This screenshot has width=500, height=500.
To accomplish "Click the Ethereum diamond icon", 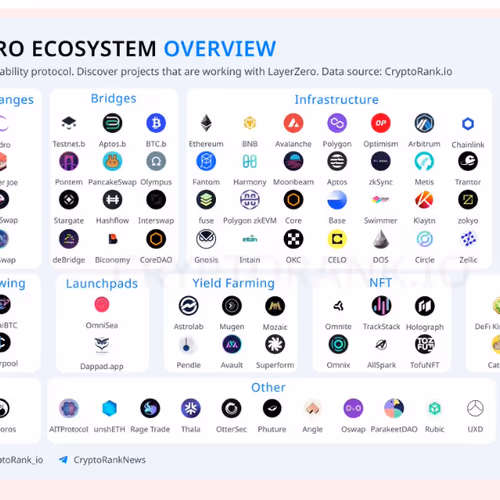I will pos(206,123).
